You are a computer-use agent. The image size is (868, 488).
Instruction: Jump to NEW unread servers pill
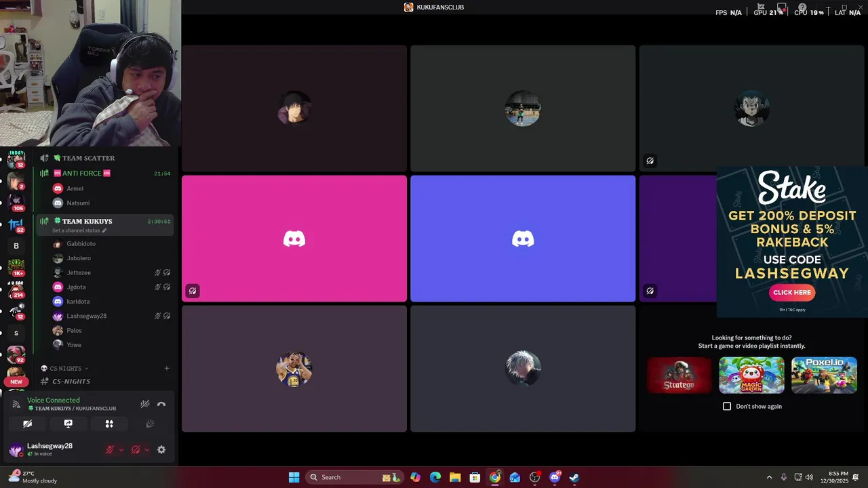click(x=16, y=382)
